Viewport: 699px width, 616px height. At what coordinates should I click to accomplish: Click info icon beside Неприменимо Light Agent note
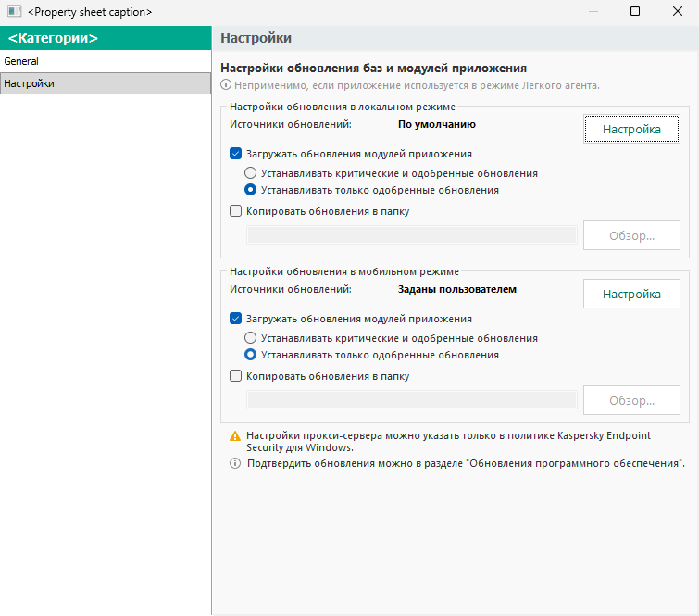point(226,84)
